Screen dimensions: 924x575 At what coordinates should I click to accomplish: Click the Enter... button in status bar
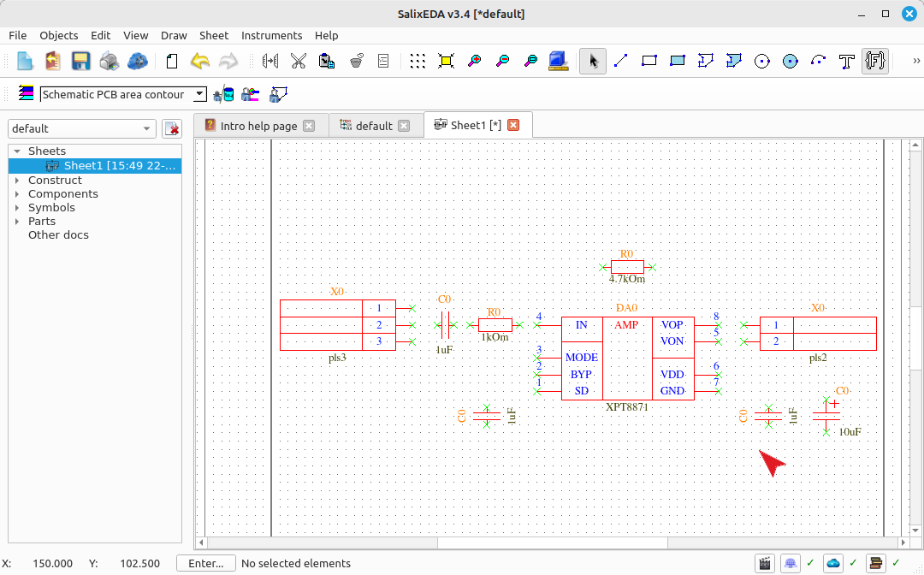pyautogui.click(x=205, y=563)
